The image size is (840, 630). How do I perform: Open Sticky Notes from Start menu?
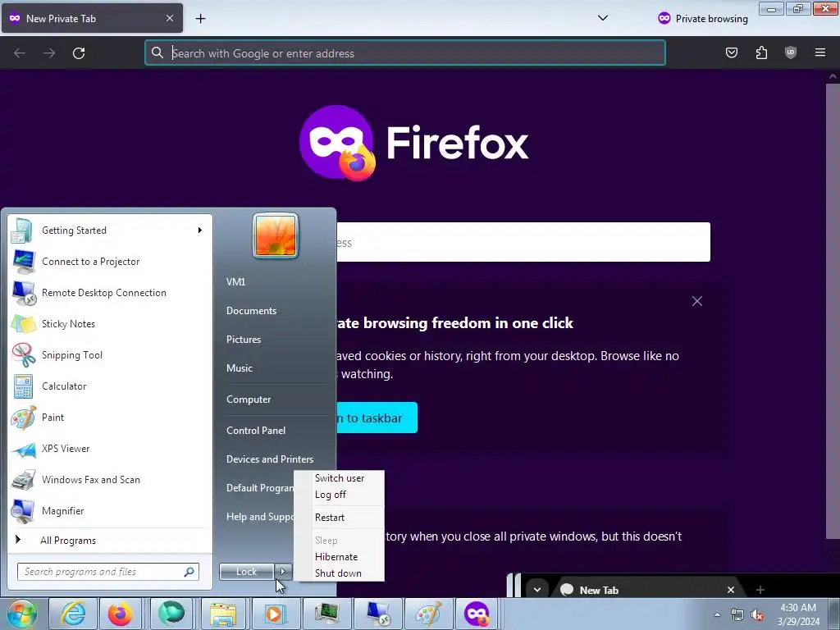coord(109,323)
